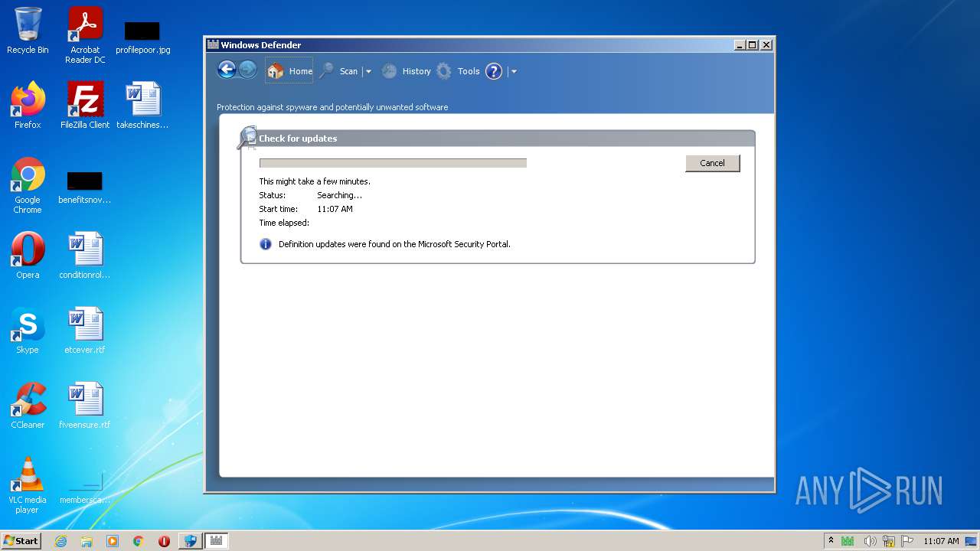Switch to Windows Defender taskbar button

coord(216,541)
